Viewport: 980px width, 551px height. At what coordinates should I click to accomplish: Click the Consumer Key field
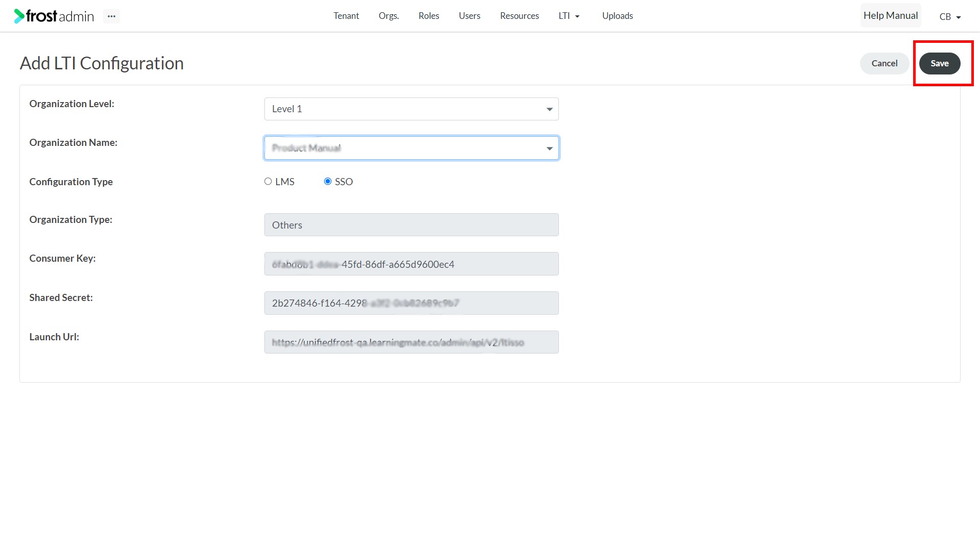tap(411, 264)
